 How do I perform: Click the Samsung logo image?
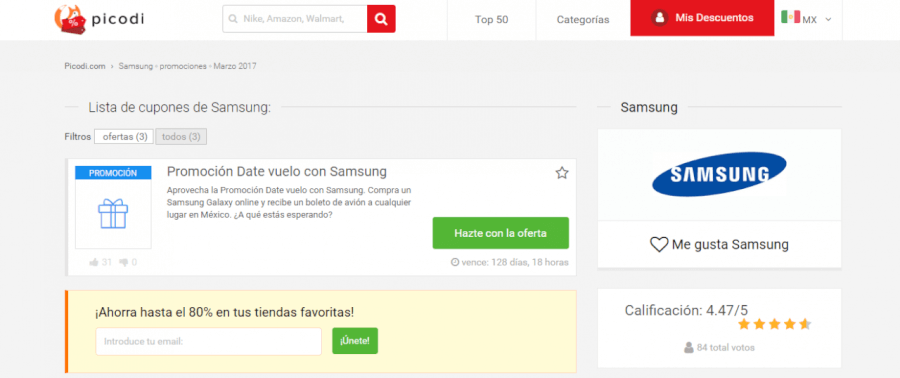(719, 174)
